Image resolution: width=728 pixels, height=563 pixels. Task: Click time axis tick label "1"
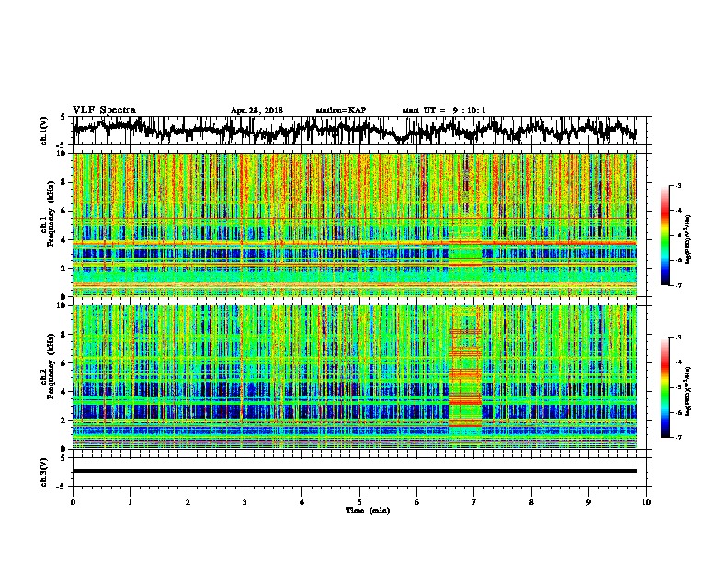click(130, 502)
